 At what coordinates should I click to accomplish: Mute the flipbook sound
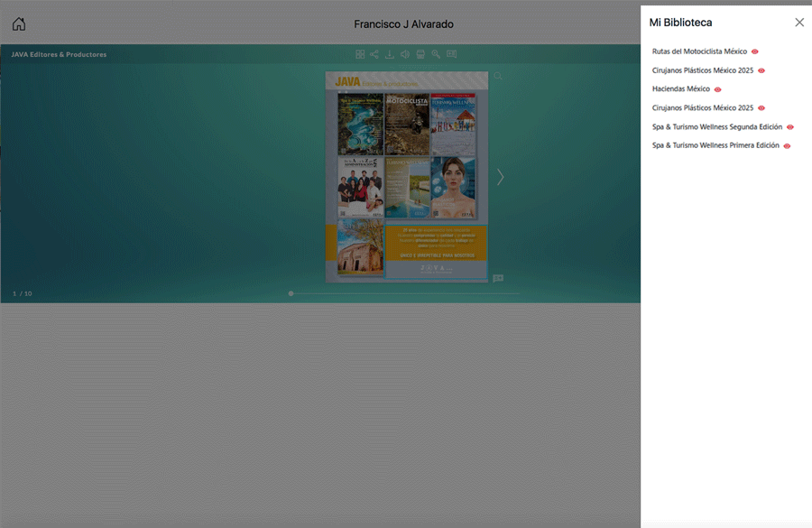click(x=405, y=54)
